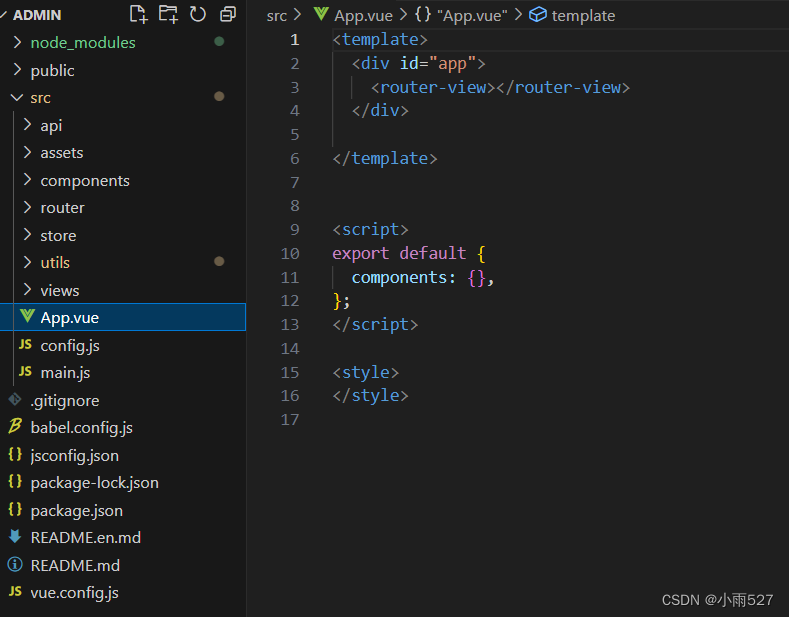Open README.md file

click(75, 565)
